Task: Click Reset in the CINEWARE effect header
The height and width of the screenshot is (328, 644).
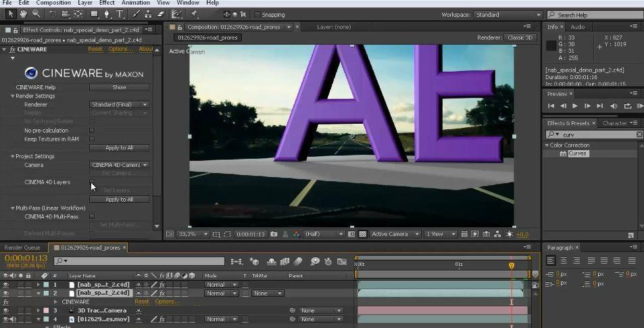Action: click(95, 49)
